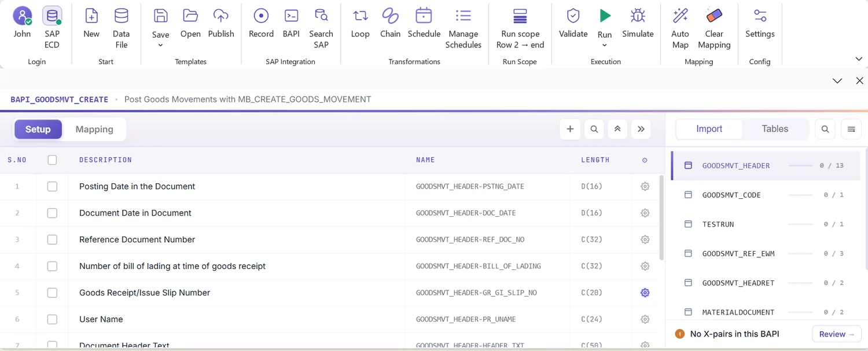The image size is (868, 351).
Task: Select the GOODSMVT_HEADER structure
Action: (x=765, y=165)
